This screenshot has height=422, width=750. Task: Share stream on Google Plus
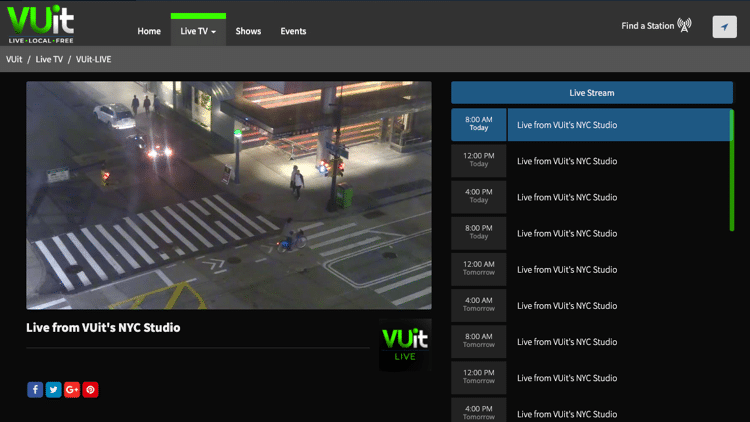pyautogui.click(x=72, y=390)
